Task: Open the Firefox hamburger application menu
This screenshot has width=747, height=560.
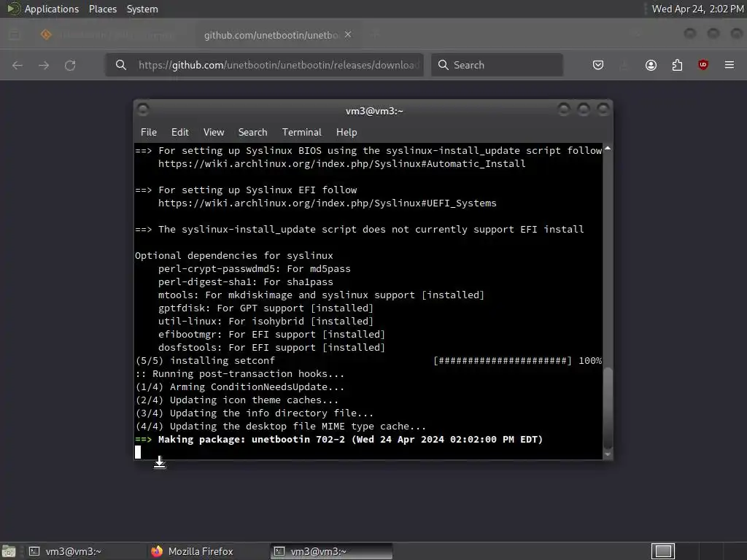Action: (x=729, y=65)
